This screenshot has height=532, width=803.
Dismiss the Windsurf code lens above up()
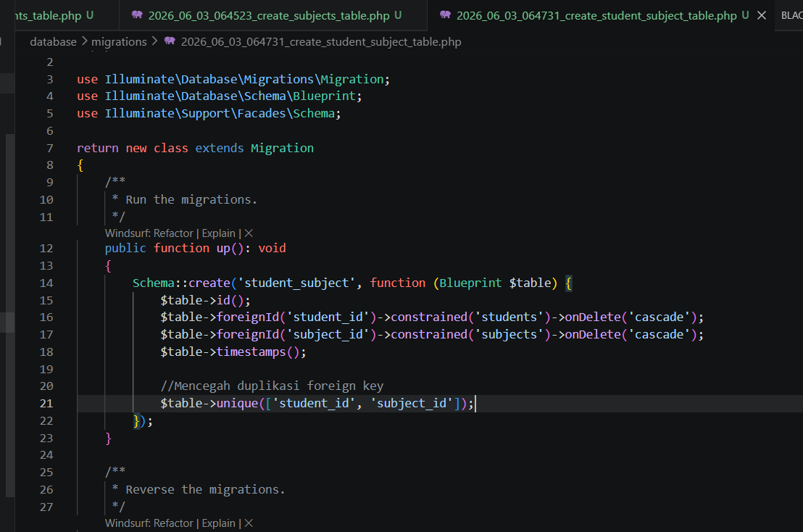249,233
